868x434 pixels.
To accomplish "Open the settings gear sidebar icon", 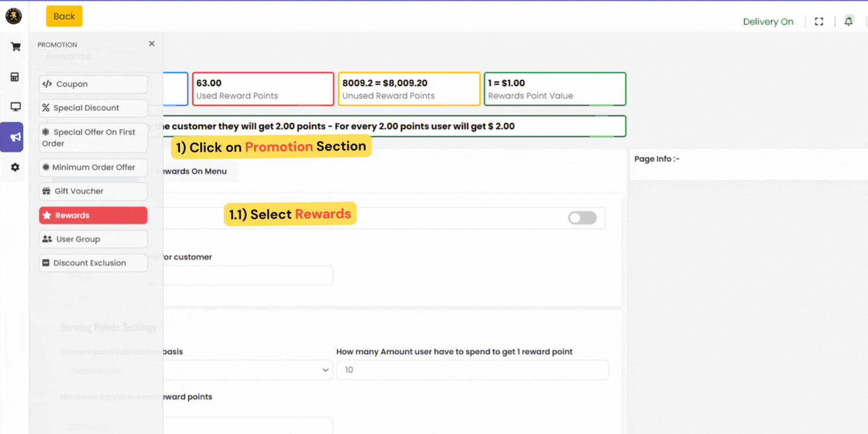I will click(15, 167).
